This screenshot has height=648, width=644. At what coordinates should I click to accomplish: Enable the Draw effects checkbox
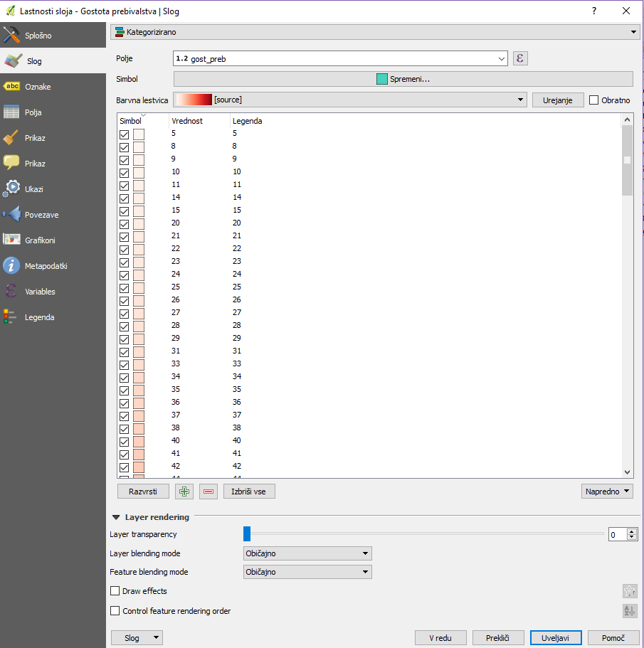point(115,591)
